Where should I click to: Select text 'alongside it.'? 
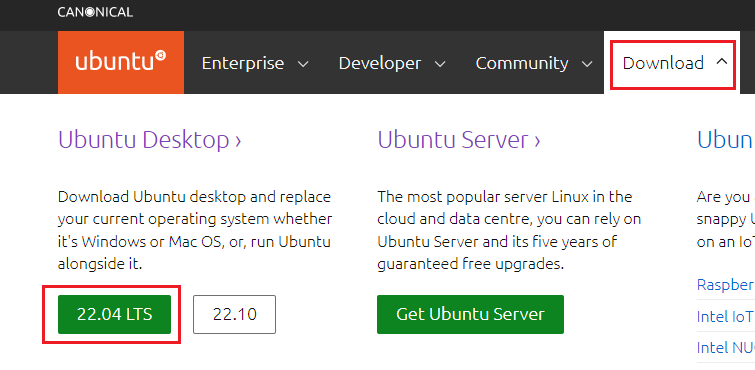pyautogui.click(x=101, y=264)
